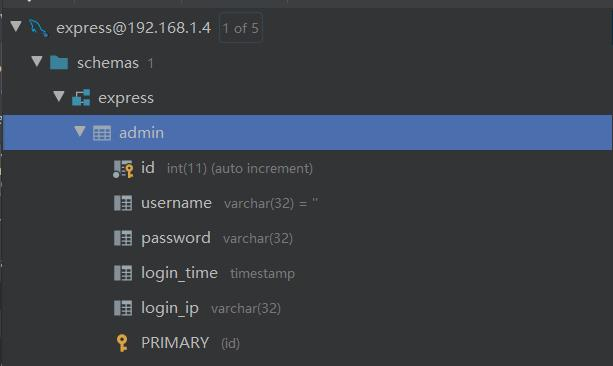This screenshot has width=613, height=366.
Task: Click the login_time column icon
Action: (x=123, y=273)
